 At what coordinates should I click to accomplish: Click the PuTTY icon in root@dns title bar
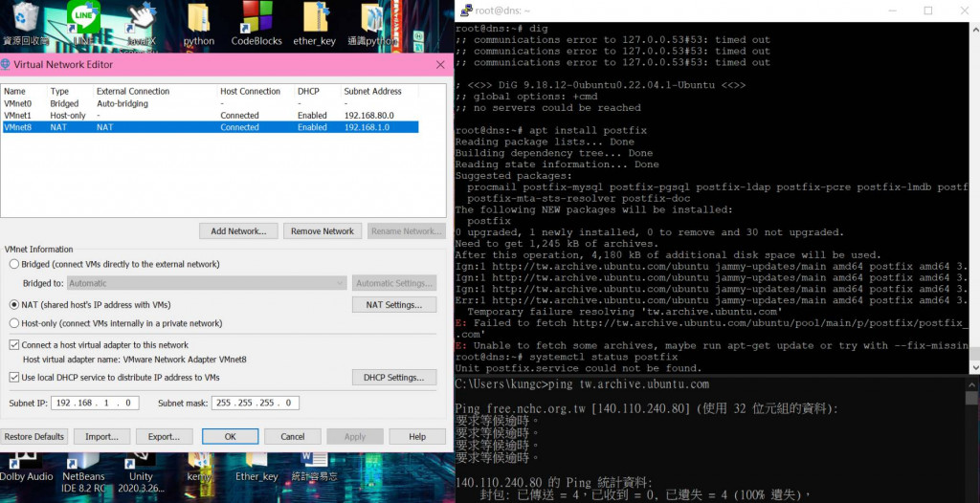pyautogui.click(x=466, y=11)
